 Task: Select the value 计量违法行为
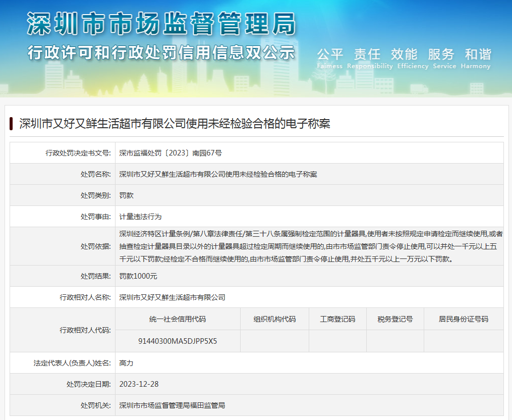pyautogui.click(x=140, y=217)
